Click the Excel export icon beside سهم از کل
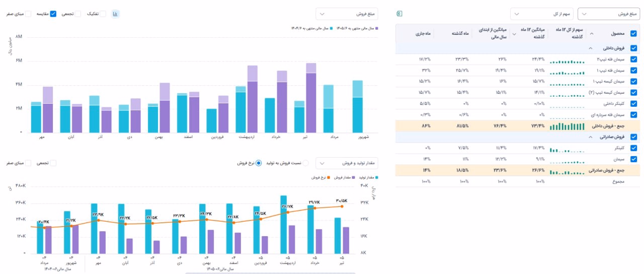 (399, 14)
